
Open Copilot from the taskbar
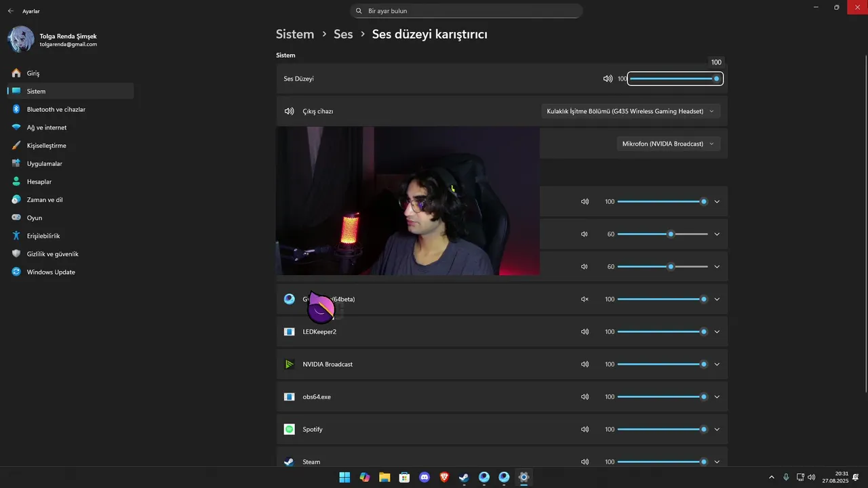pos(365,477)
